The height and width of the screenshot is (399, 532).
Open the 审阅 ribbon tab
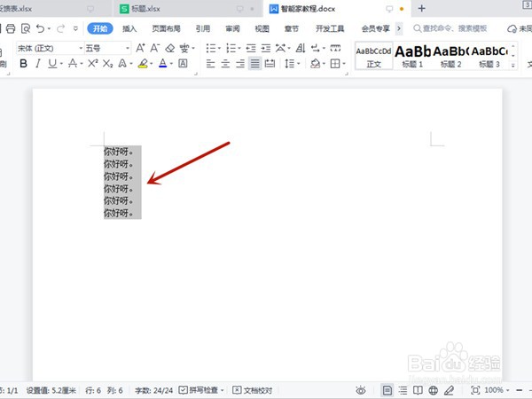(232, 28)
